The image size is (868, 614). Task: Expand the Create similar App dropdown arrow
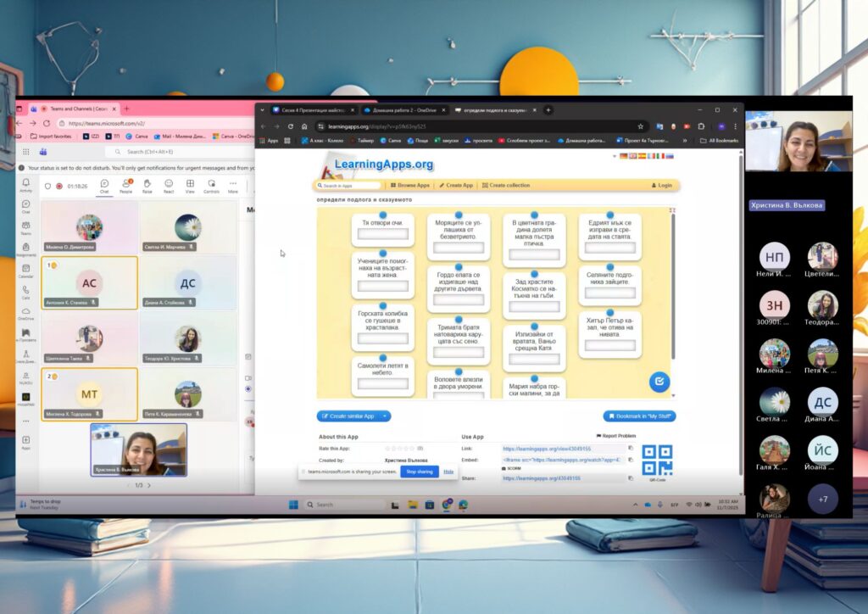pyautogui.click(x=386, y=416)
